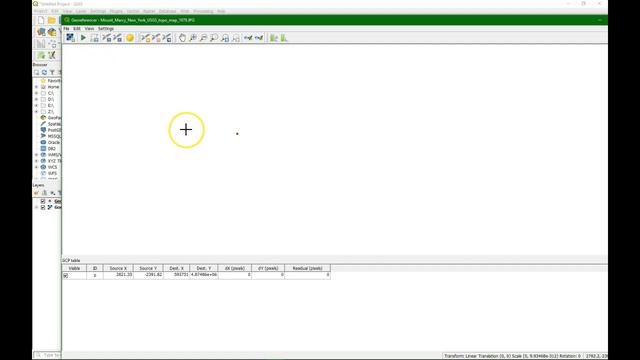
Task: Zoom to layer in Georeferencer toolbar
Action: coord(214,38)
